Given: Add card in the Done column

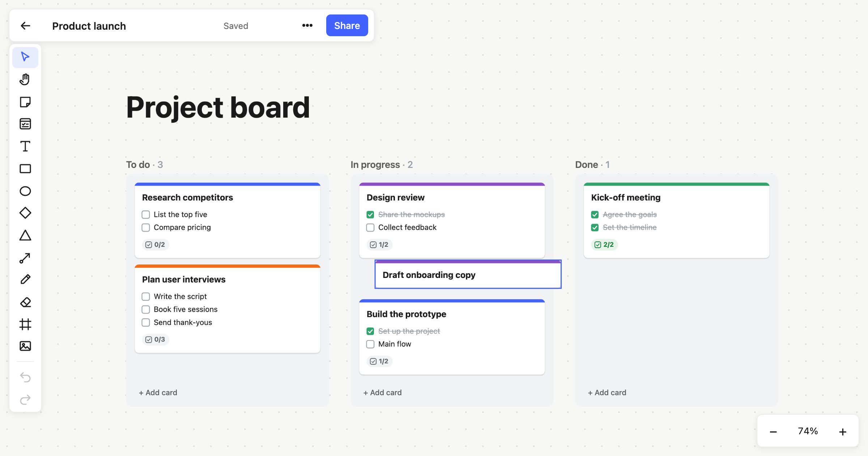Looking at the screenshot, I should tap(607, 393).
